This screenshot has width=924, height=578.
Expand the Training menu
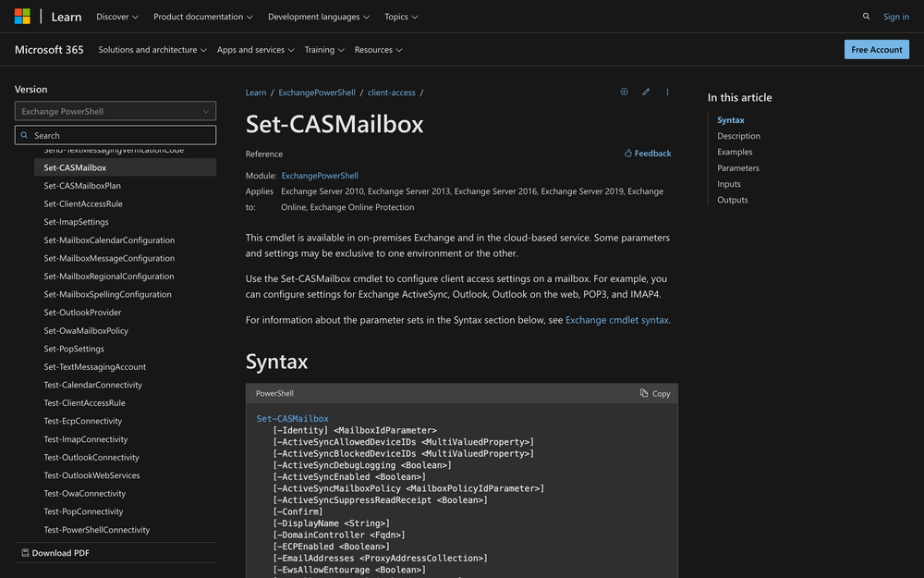pos(324,50)
